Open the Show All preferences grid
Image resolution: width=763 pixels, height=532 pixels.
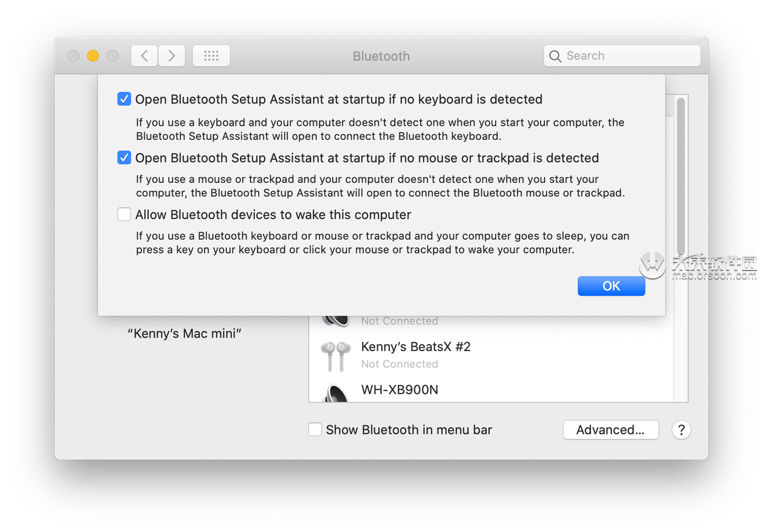[211, 56]
